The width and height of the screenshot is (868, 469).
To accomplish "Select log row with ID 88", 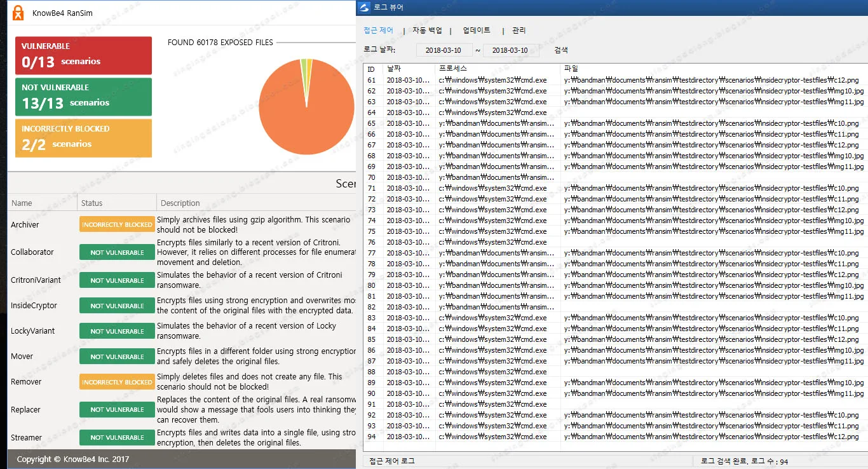I will point(615,372).
